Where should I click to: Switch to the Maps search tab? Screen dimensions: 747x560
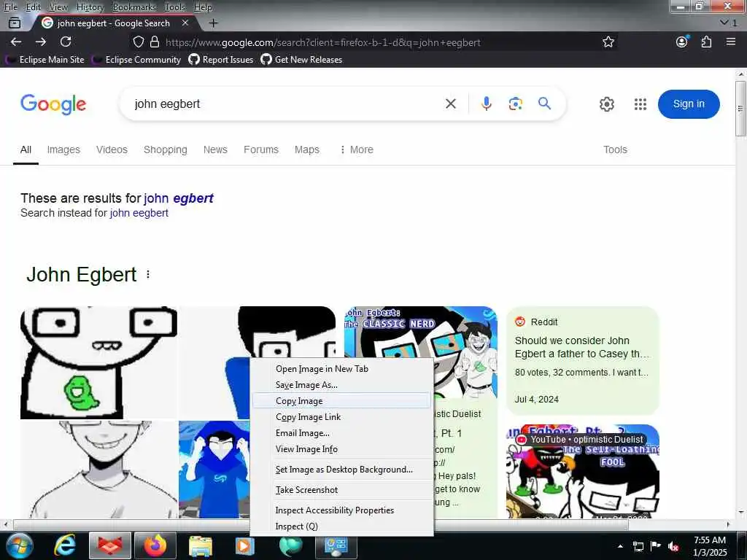(307, 149)
